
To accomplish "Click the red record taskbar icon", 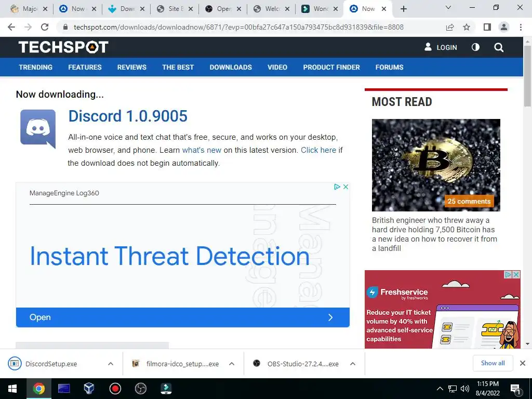I will (x=115, y=389).
